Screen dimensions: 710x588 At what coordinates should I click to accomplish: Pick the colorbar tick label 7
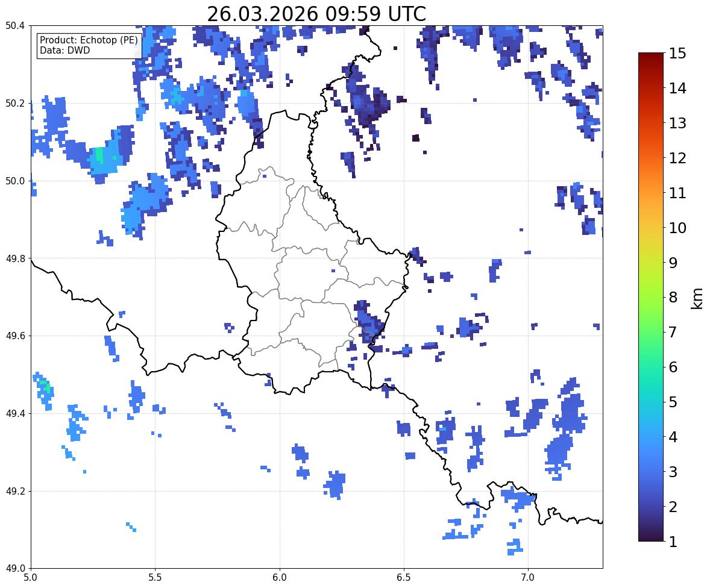[x=673, y=332]
